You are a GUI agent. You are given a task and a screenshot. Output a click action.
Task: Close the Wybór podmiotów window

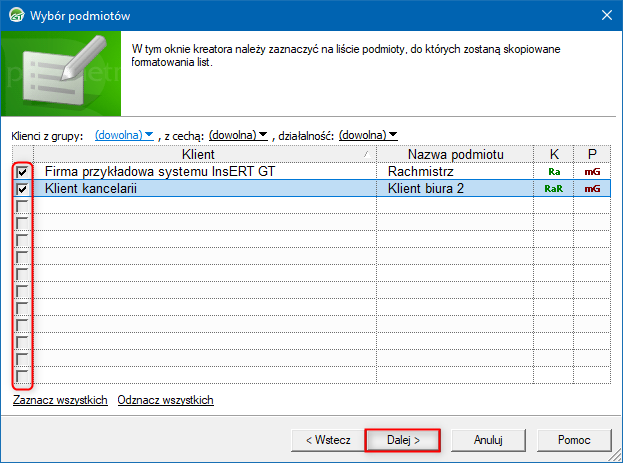[x=607, y=15]
